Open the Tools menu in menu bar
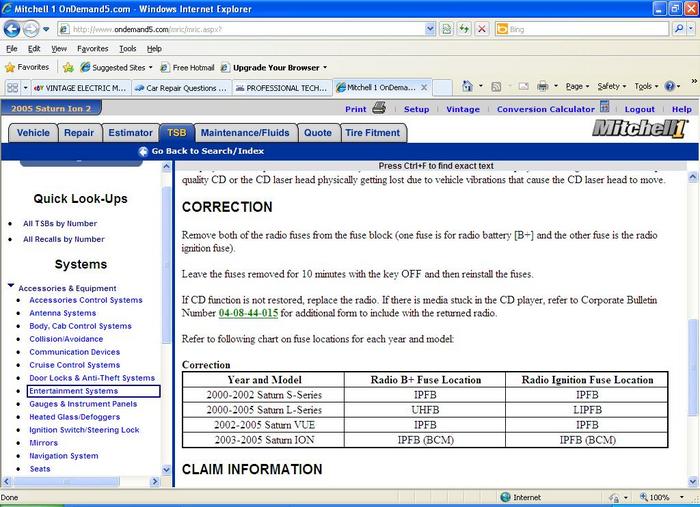The height and width of the screenshot is (507, 700). point(128,49)
